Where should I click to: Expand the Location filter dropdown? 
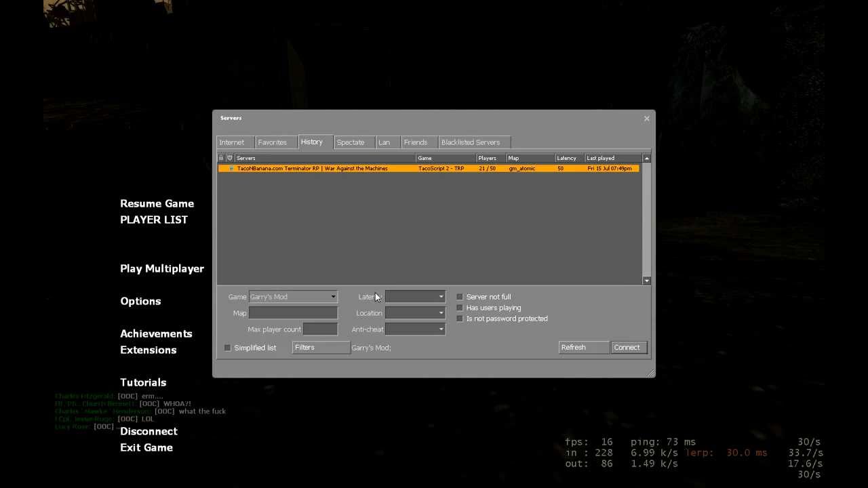[415, 313]
